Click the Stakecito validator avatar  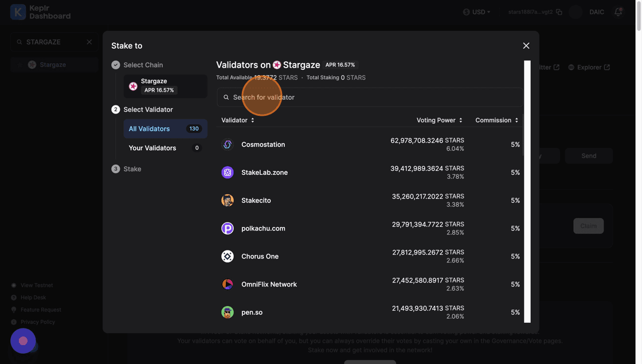pos(228,201)
